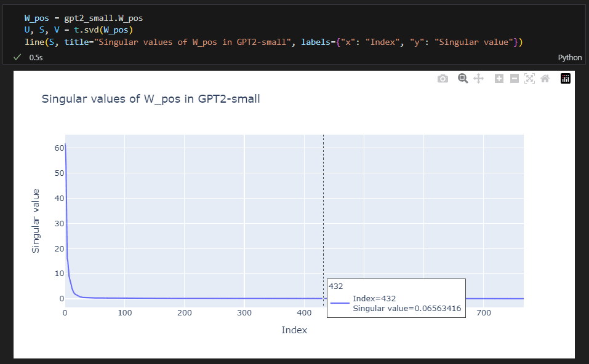Image resolution: width=589 pixels, height=364 pixels.
Task: Click the hover tooltip for Index=432
Action: tap(396, 298)
